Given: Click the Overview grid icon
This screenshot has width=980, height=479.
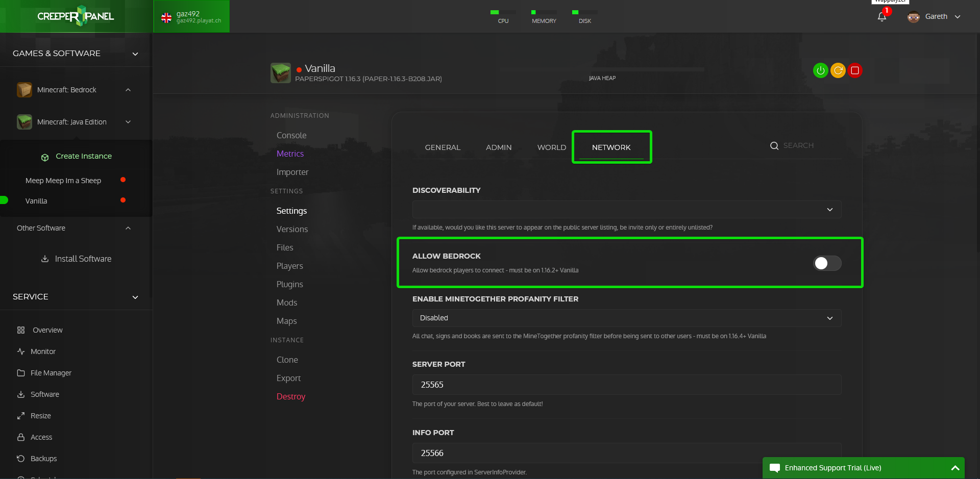Looking at the screenshot, I should (x=21, y=330).
